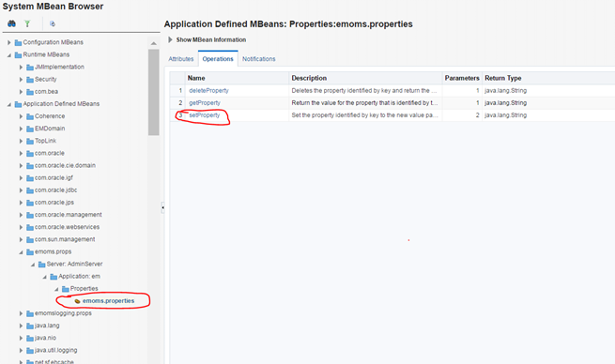The width and height of the screenshot is (615, 364).
Task: Click the Return Type column header
Action: point(549,78)
